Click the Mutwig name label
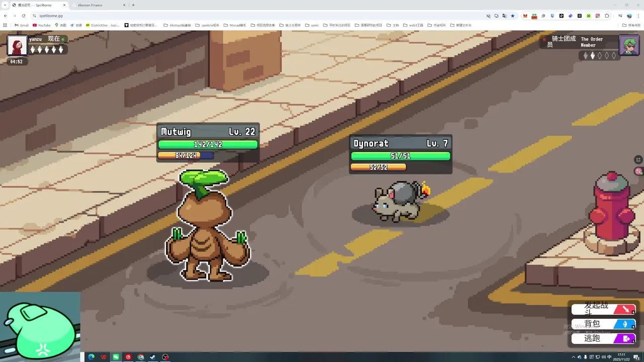Screen dimensions: 644x362 click(x=176, y=132)
